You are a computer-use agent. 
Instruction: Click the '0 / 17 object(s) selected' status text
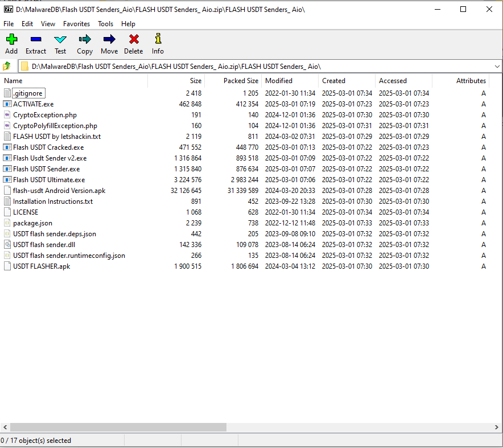(x=36, y=440)
